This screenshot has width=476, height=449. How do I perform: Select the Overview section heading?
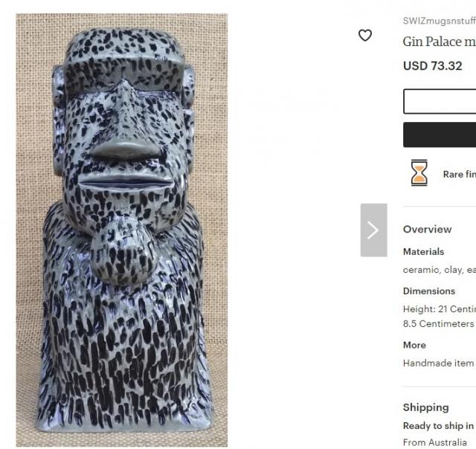[x=427, y=229]
